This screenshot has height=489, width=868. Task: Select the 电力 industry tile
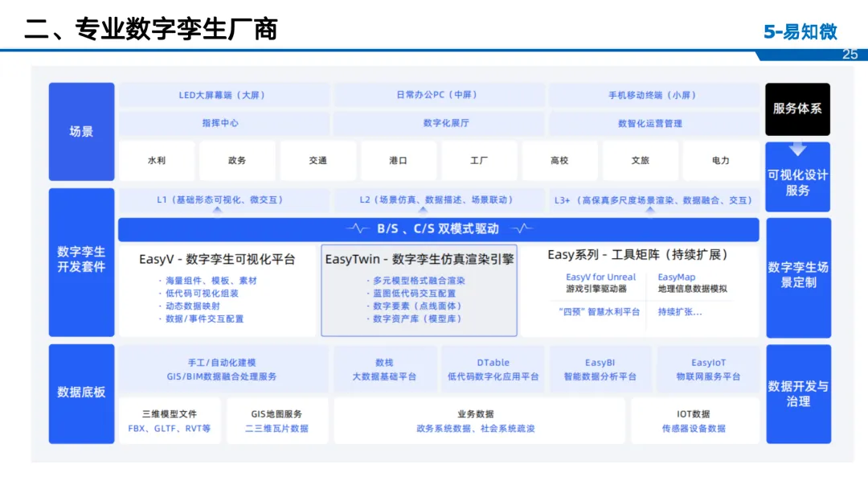[x=721, y=161]
